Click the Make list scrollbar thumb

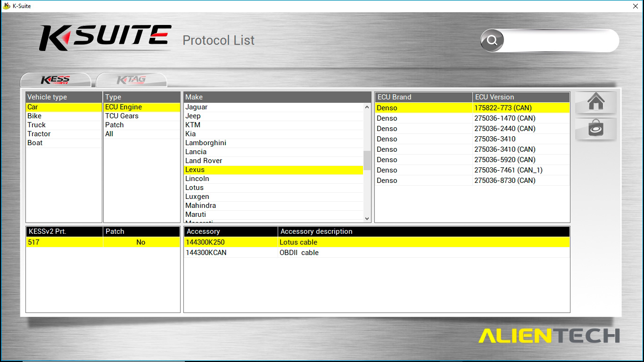pyautogui.click(x=367, y=160)
